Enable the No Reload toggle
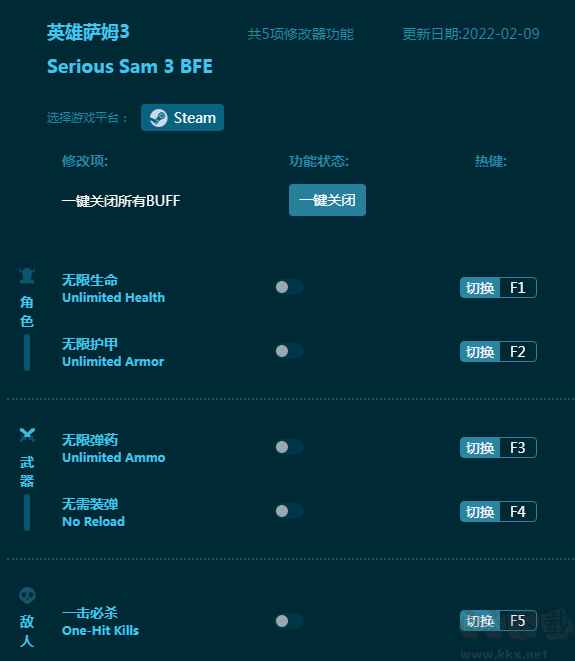This screenshot has height=661, width=575. pos(289,511)
